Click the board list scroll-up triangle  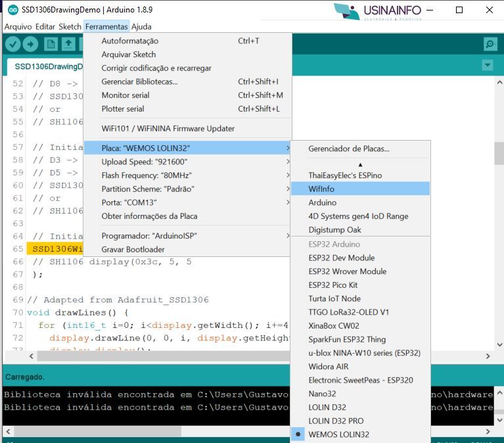360,164
